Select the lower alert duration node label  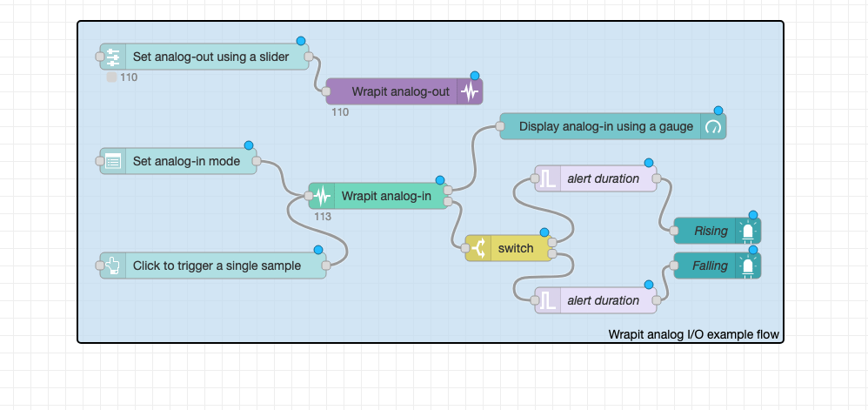tap(604, 300)
